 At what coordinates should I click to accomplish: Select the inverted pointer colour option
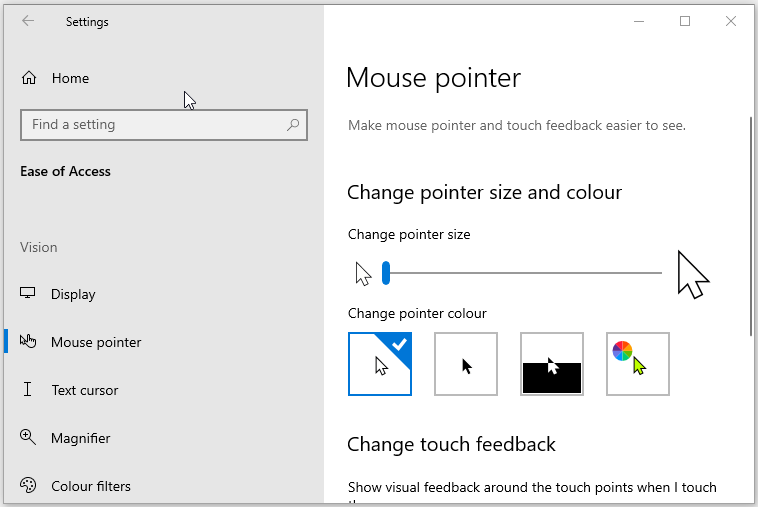pyautogui.click(x=552, y=364)
